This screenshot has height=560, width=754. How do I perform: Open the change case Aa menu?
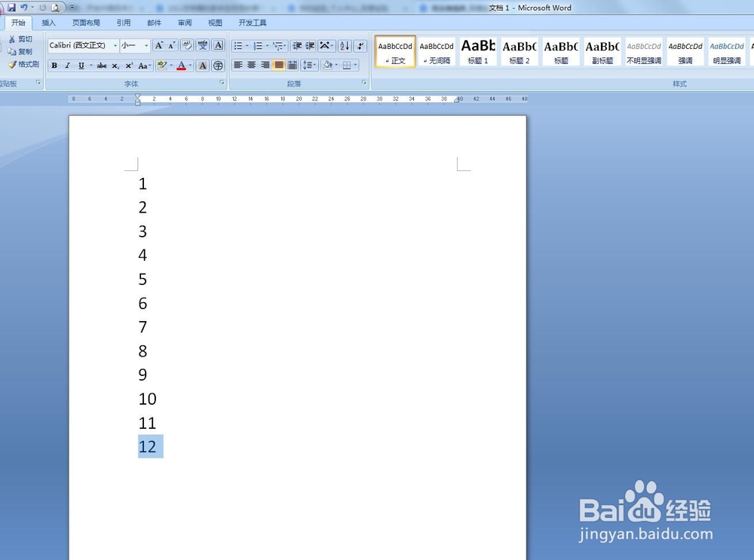click(144, 66)
